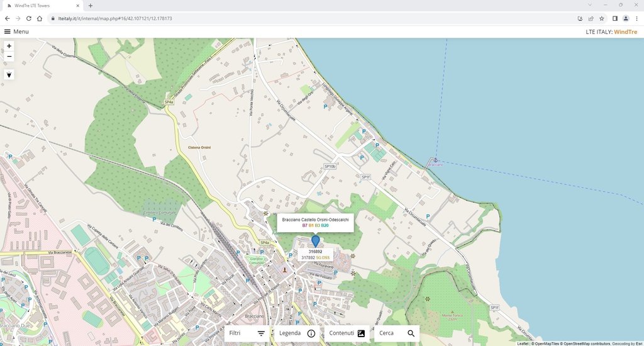Viewport: 644px width, 346px height.
Task: Go back to the previous page
Action: (7, 18)
